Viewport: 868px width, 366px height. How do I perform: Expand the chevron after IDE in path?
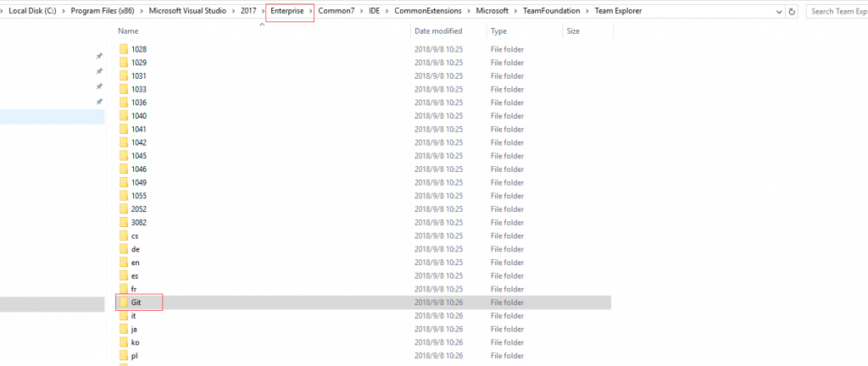387,11
